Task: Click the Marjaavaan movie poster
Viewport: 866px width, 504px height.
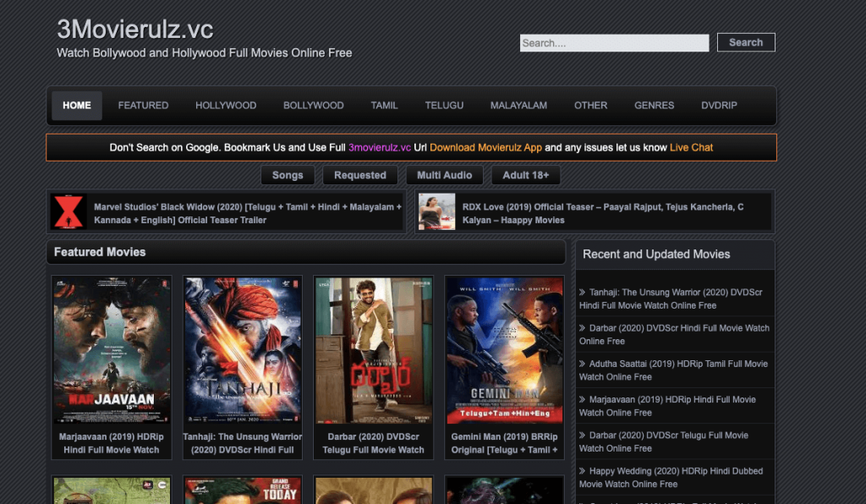Action: (112, 351)
